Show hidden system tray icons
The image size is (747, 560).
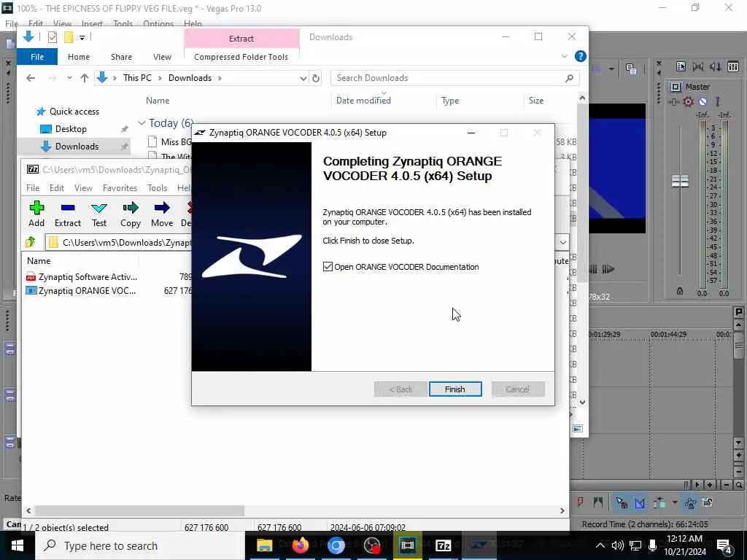(600, 545)
